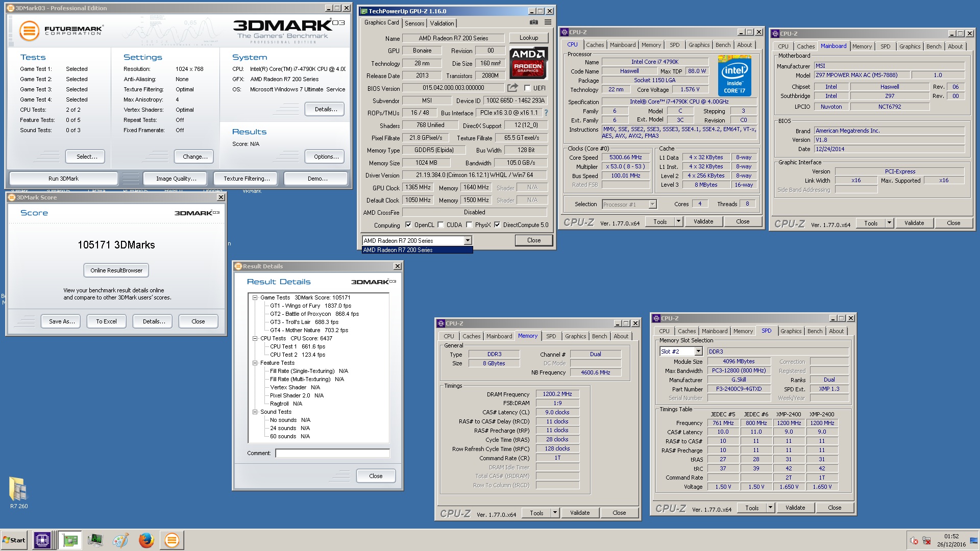This screenshot has width=980, height=551.
Task: Click the disconnected network tray icon
Action: pyautogui.click(x=926, y=541)
